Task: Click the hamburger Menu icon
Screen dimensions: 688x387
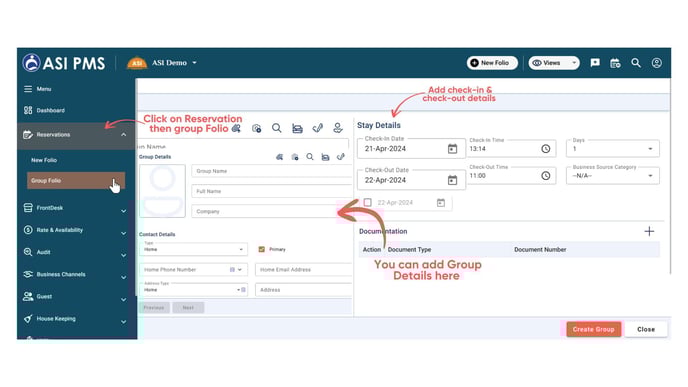Action: [28, 89]
